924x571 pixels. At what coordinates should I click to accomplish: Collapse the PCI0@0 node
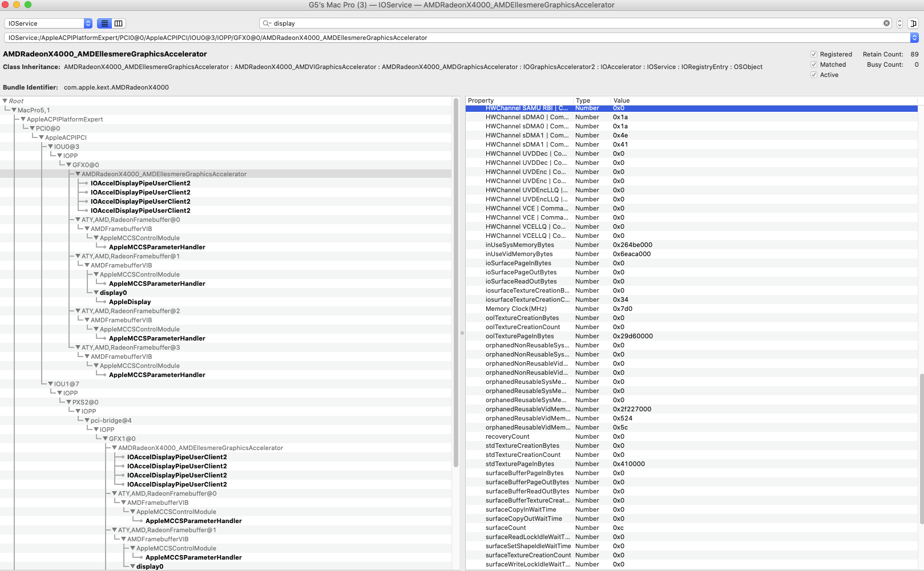(33, 128)
